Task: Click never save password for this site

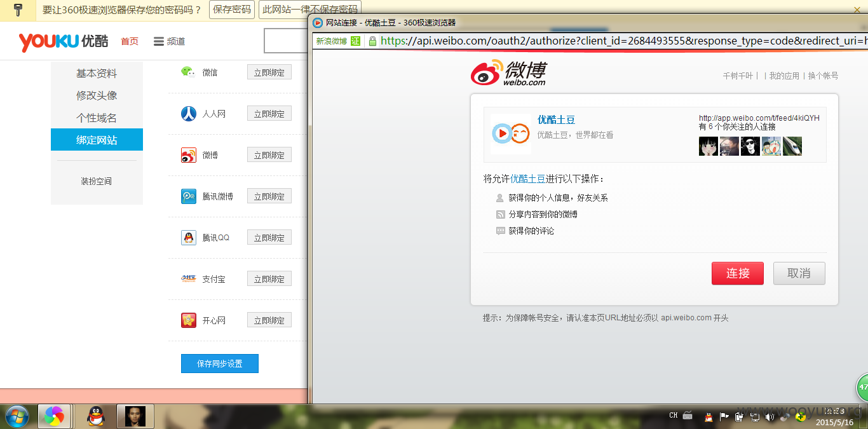Action: pyautogui.click(x=310, y=10)
